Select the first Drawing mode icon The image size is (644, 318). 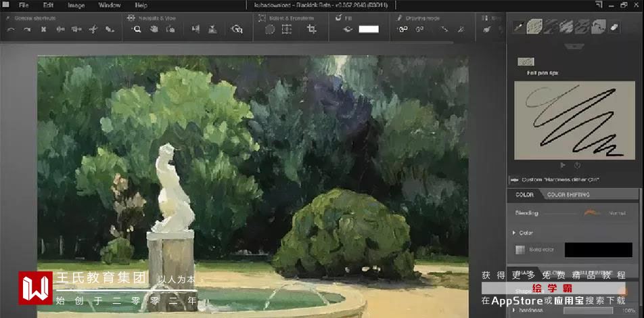pos(403,30)
